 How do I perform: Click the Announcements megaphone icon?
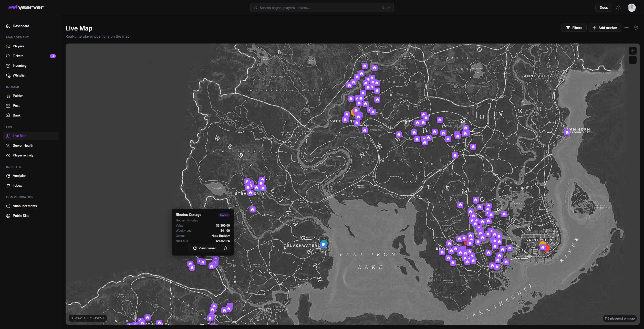point(8,206)
